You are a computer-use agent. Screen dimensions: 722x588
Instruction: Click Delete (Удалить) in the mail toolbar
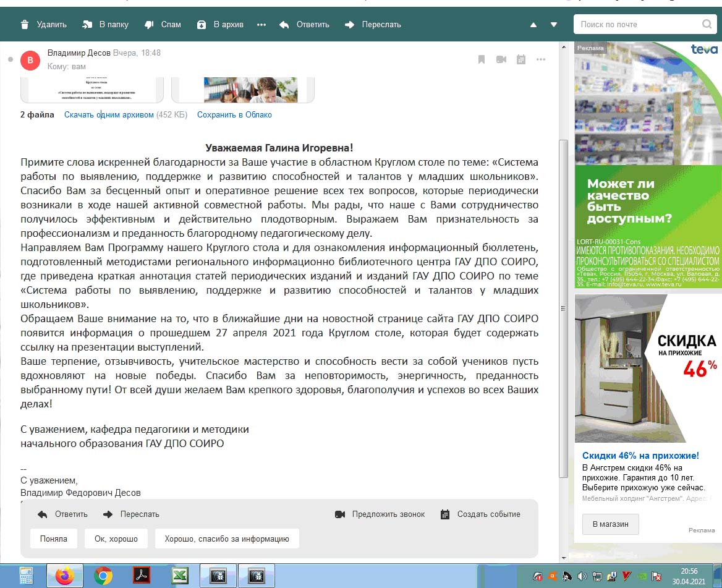click(x=44, y=24)
